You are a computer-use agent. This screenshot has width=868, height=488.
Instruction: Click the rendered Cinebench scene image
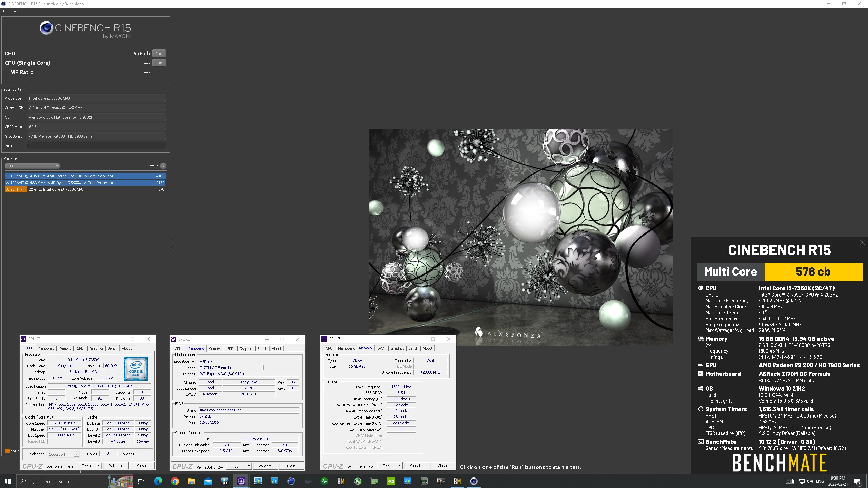point(520,237)
